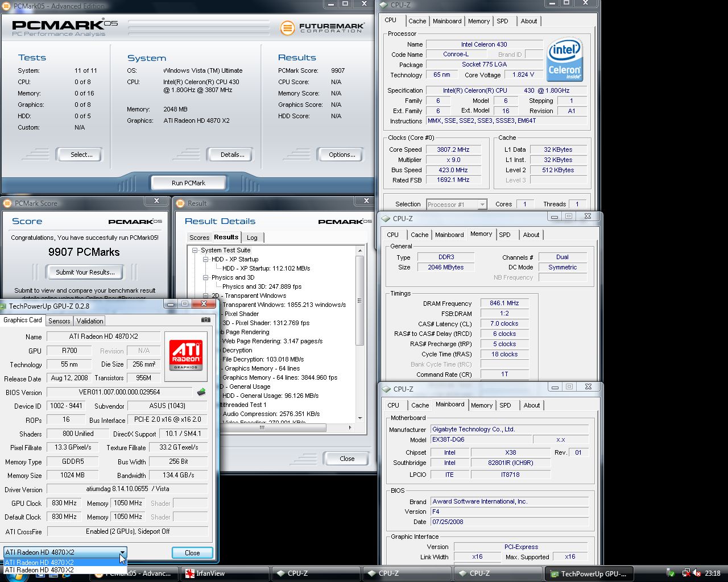Click the Futuremark Corporation logo
Image resolution: width=728 pixels, height=582 pixels.
pyautogui.click(x=322, y=27)
